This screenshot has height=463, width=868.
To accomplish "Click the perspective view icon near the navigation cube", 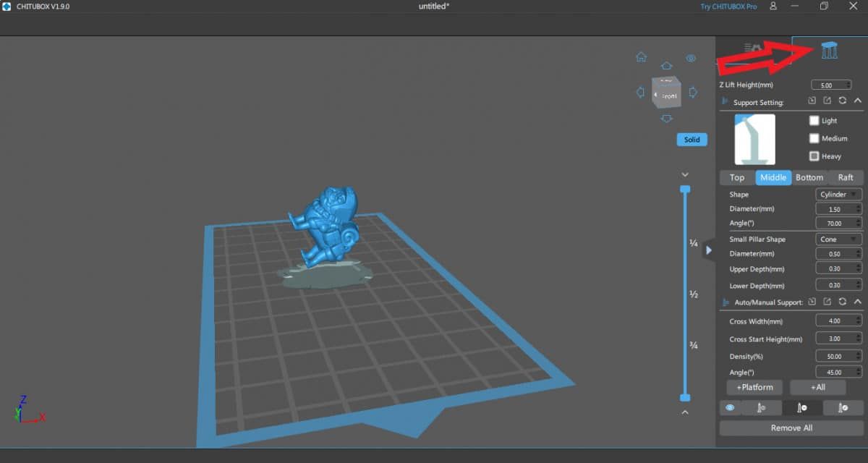I will 690,58.
